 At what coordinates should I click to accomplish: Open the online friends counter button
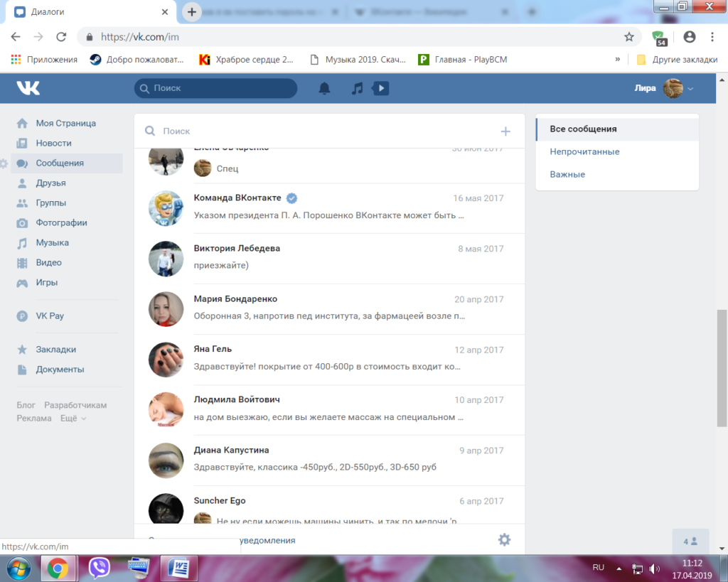click(x=690, y=541)
